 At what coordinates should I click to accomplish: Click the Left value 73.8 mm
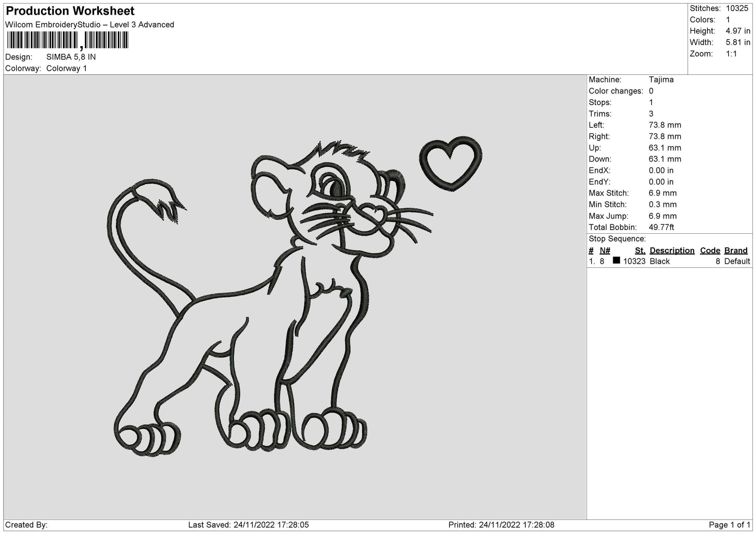tap(664, 125)
